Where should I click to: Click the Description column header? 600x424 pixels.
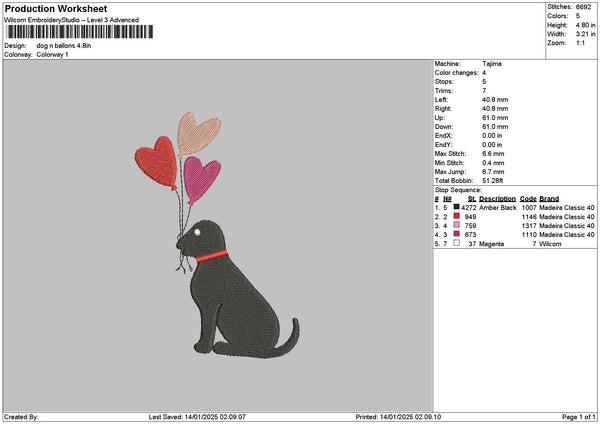point(497,199)
